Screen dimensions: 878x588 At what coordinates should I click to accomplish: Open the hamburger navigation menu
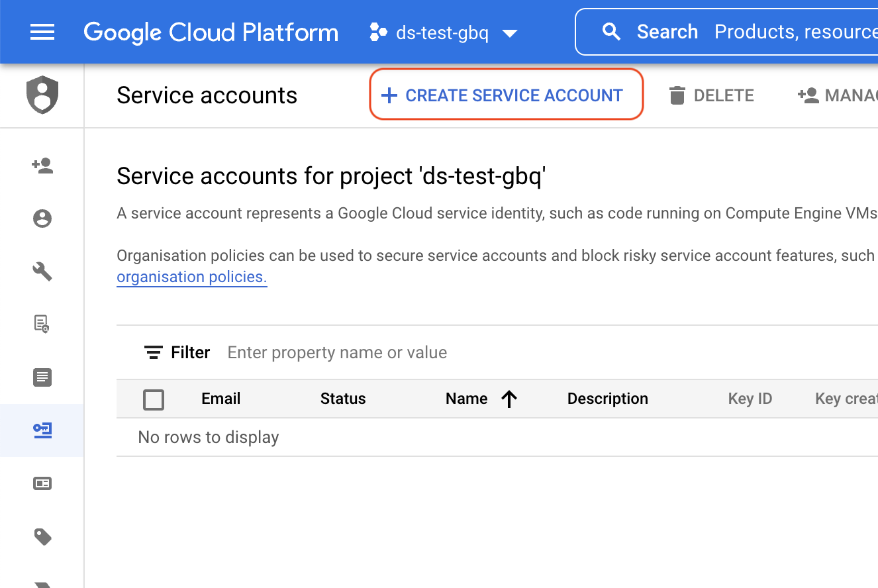click(x=42, y=32)
